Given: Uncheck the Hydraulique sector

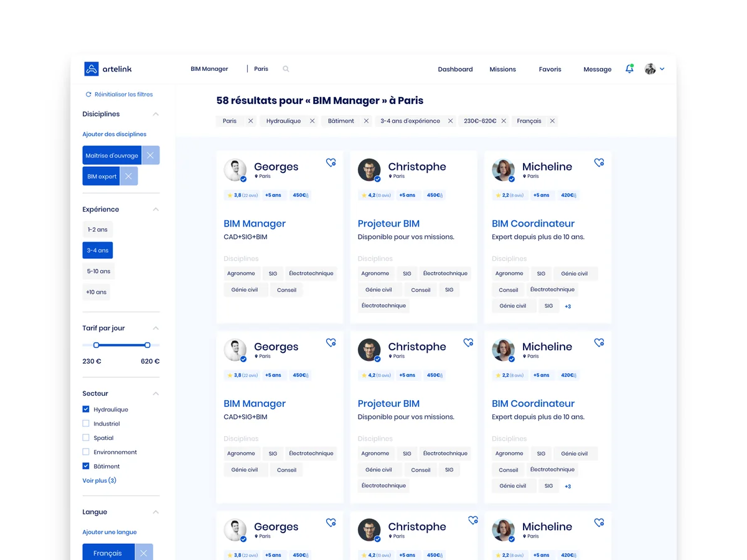Looking at the screenshot, I should (86, 409).
